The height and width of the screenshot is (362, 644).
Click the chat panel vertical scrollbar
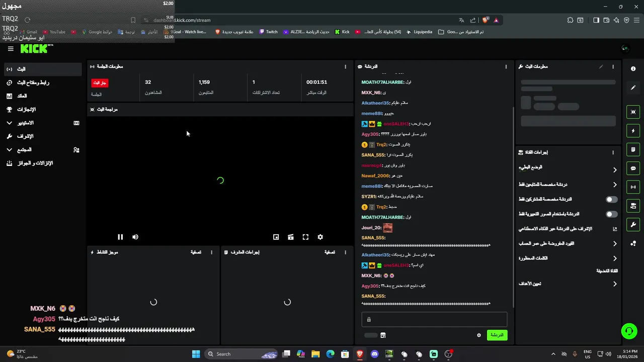point(513,206)
